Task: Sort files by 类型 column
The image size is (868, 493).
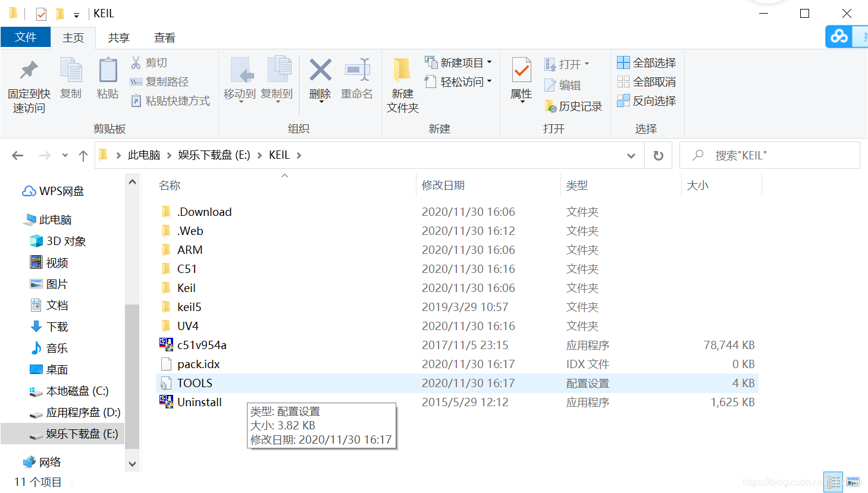Action: pos(577,186)
